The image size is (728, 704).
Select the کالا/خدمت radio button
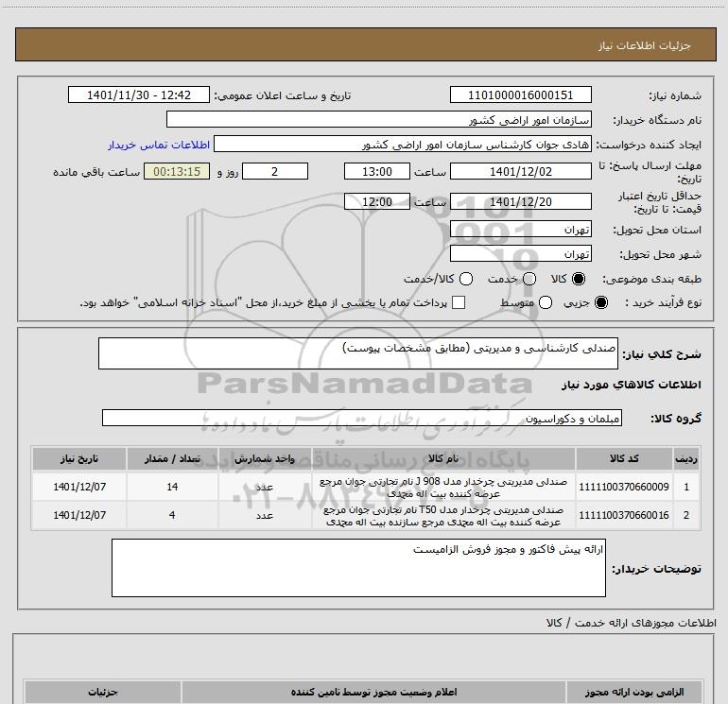pyautogui.click(x=466, y=279)
